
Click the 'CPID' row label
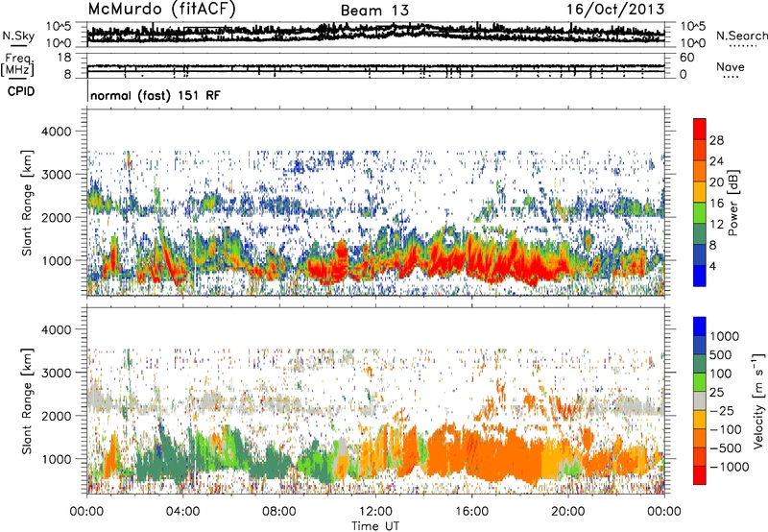(21, 91)
